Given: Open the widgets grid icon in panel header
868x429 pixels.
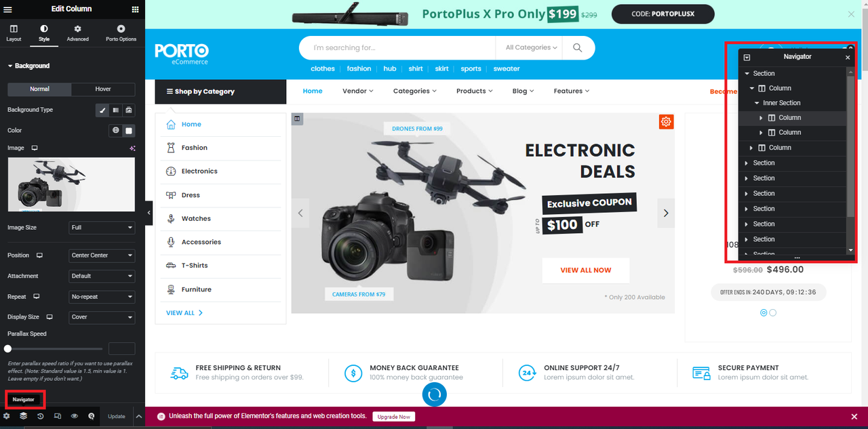Looking at the screenshot, I should (x=135, y=9).
